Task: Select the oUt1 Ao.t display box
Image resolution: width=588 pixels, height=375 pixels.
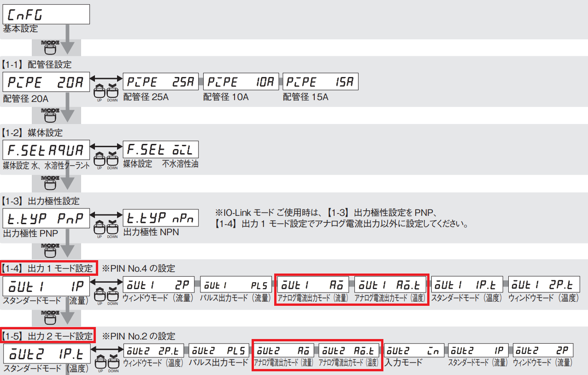Action: point(391,285)
